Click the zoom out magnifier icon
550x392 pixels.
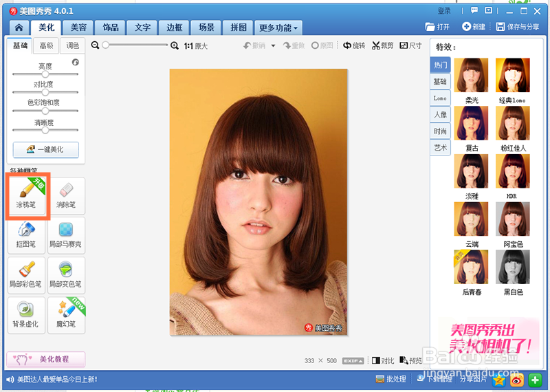pyautogui.click(x=95, y=45)
